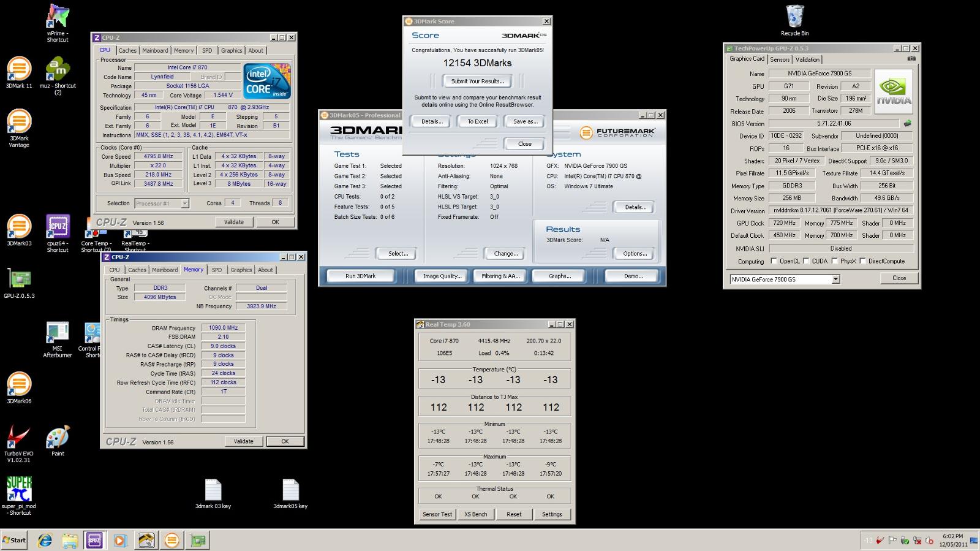Open 3DMark03 desktop shortcut
The width and height of the screenshot is (980, 551).
point(19,230)
